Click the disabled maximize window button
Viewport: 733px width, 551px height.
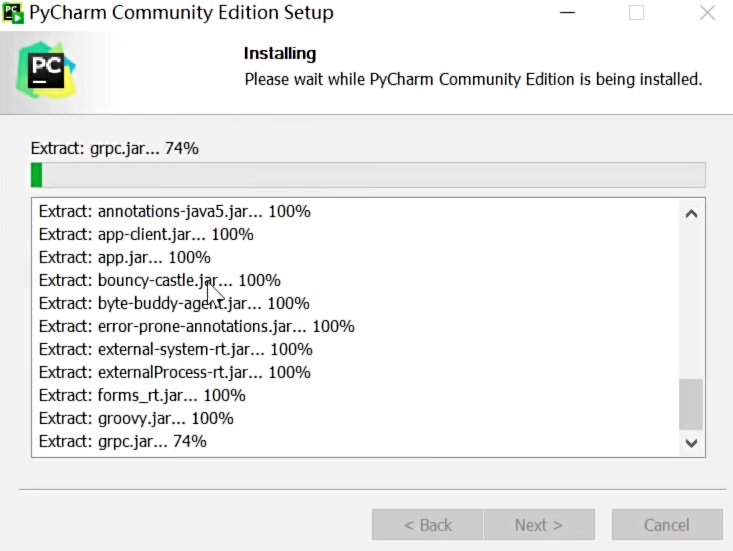pos(636,14)
